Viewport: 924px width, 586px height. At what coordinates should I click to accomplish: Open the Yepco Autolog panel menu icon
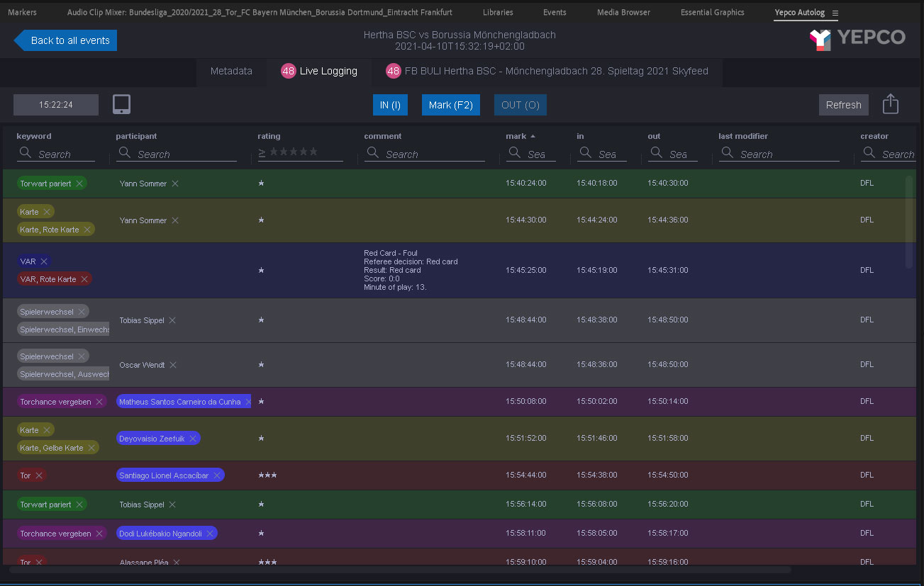[835, 13]
